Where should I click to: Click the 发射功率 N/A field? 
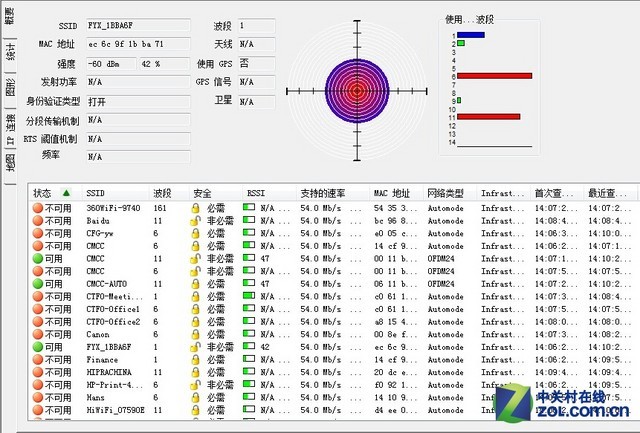(138, 82)
